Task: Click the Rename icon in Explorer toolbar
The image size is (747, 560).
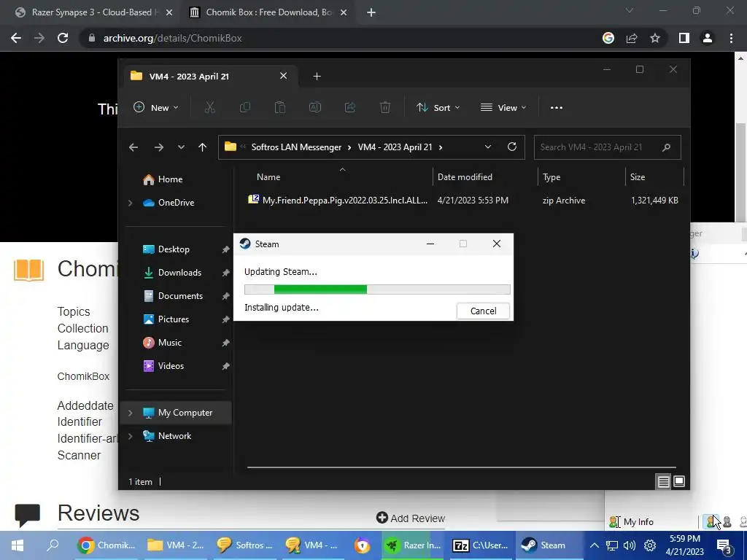Action: click(315, 108)
